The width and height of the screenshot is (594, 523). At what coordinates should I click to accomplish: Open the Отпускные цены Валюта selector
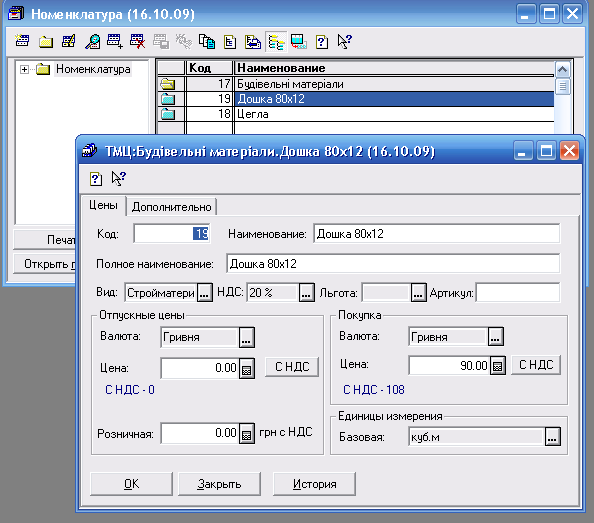tap(247, 337)
